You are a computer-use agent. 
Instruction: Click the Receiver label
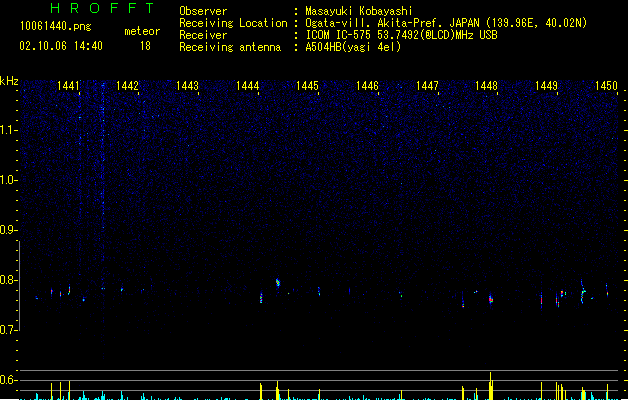203,35
